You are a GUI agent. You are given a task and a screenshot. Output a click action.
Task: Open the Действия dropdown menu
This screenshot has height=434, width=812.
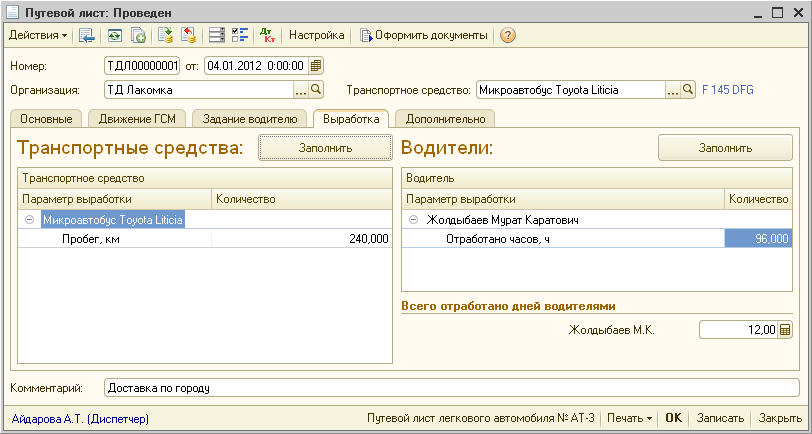tap(38, 36)
